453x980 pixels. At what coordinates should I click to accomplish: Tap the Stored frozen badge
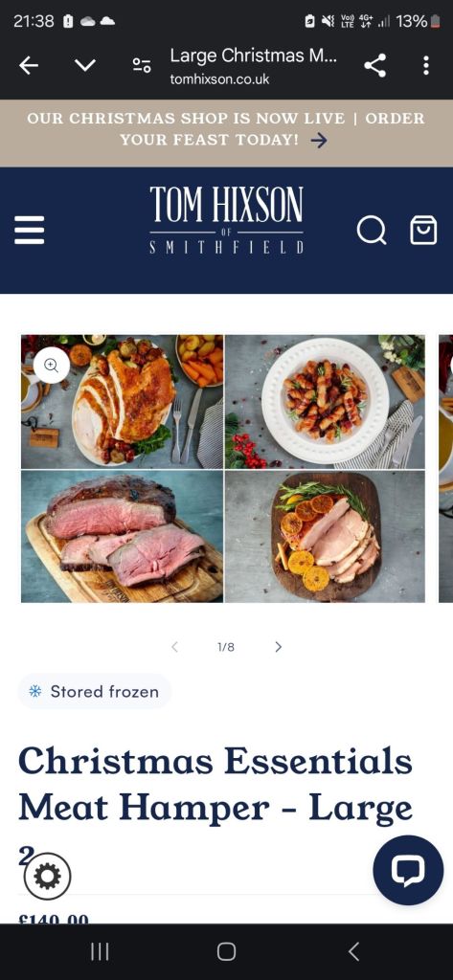95,691
